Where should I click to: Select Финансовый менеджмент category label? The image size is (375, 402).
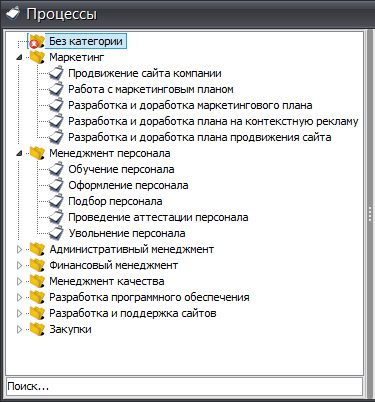[113, 265]
